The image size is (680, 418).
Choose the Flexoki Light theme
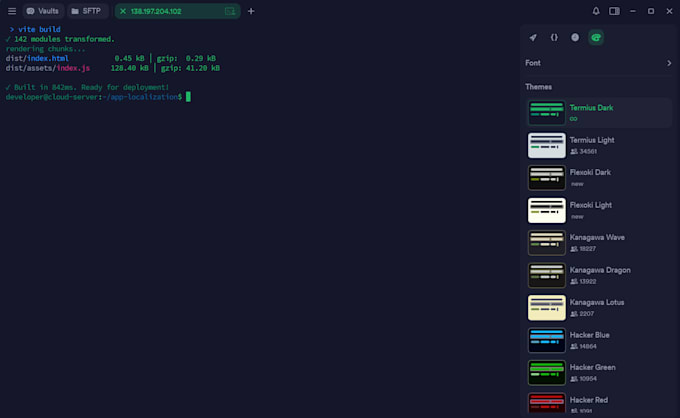tap(599, 210)
